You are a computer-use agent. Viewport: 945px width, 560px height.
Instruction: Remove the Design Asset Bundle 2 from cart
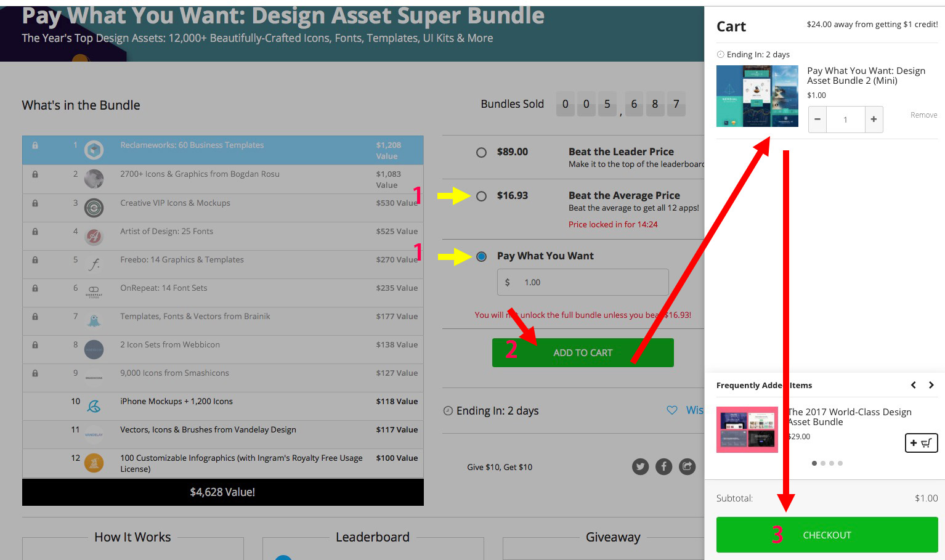(x=923, y=115)
